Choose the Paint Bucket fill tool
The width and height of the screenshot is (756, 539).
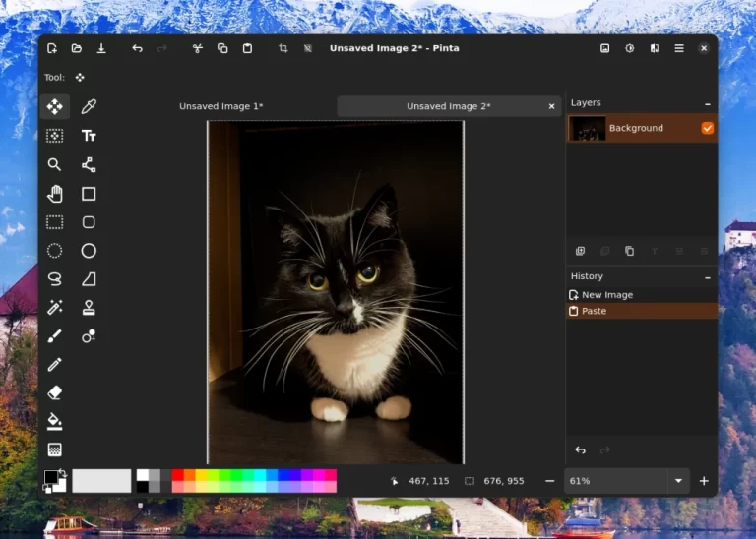click(x=55, y=421)
